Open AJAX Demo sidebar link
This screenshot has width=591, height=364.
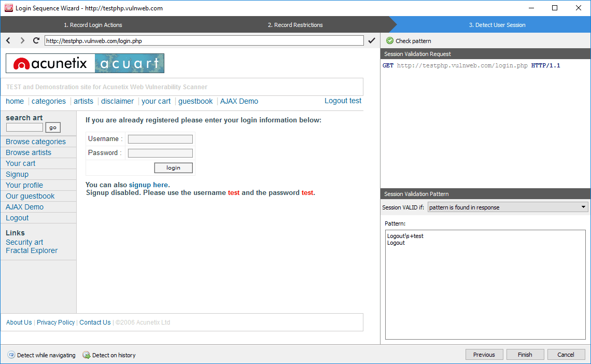pyautogui.click(x=24, y=207)
